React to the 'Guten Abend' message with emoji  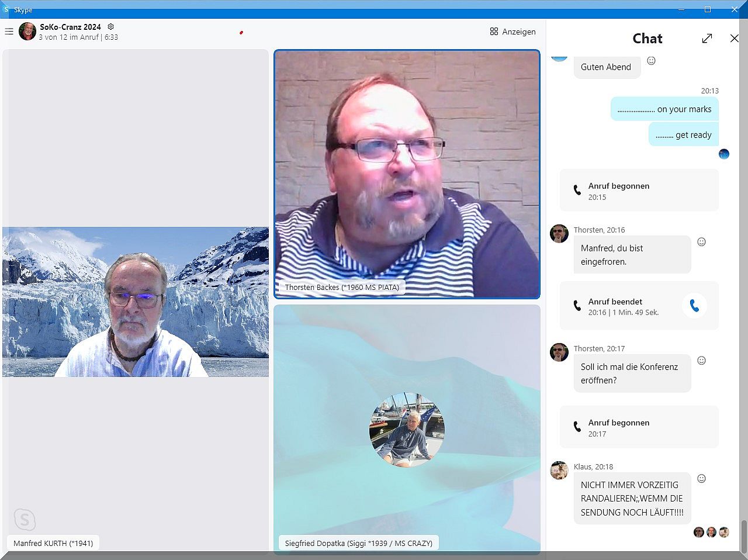pos(651,61)
